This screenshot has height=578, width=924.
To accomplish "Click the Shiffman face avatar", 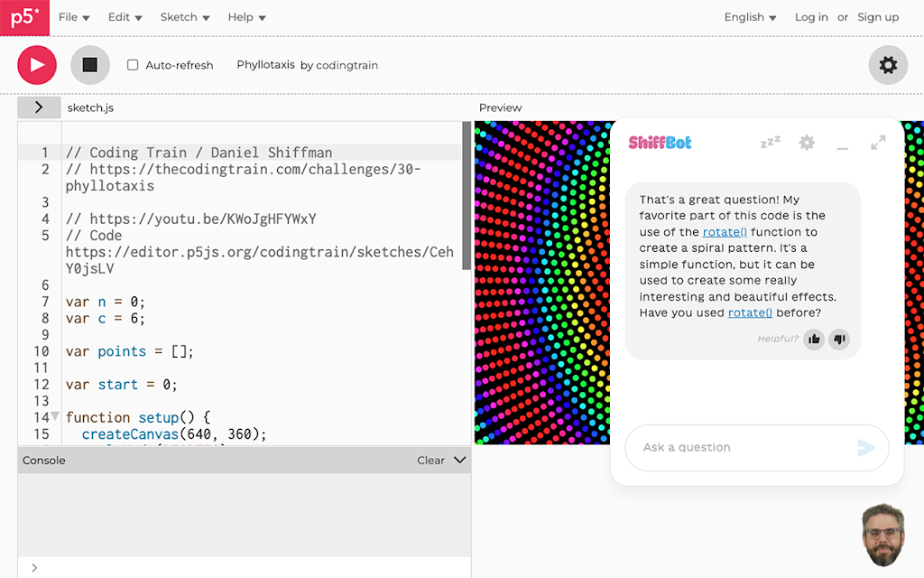I will pos(882,535).
